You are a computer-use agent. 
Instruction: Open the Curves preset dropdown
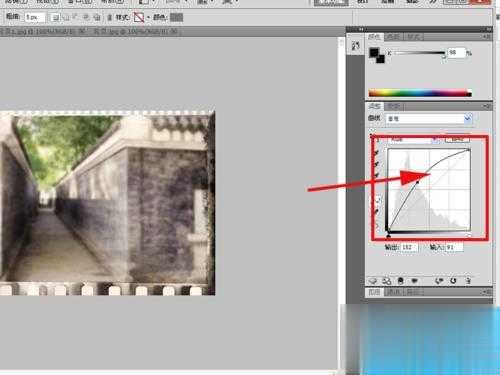[x=429, y=118]
